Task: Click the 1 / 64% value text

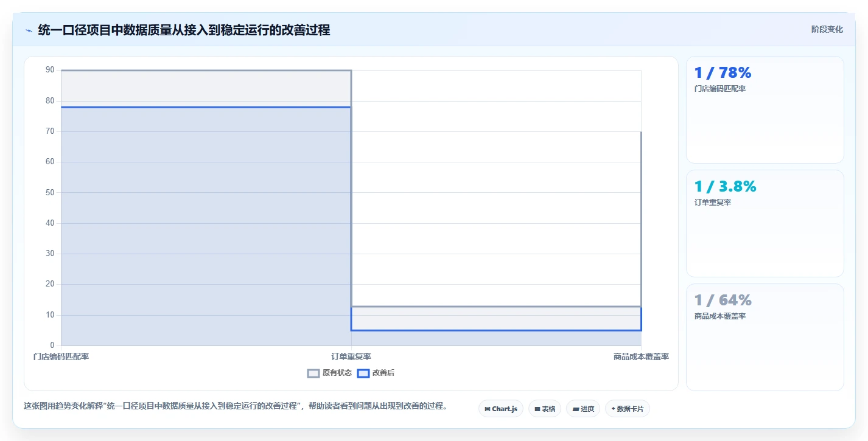Action: 723,300
